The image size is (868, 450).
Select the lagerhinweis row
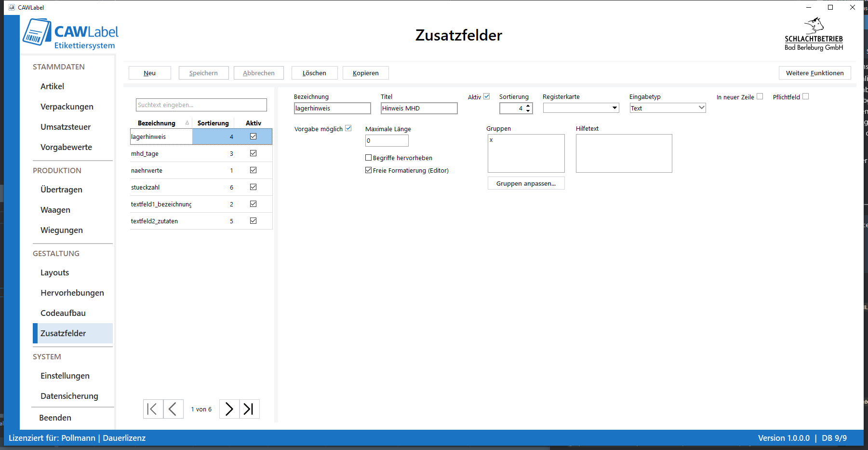tap(201, 136)
